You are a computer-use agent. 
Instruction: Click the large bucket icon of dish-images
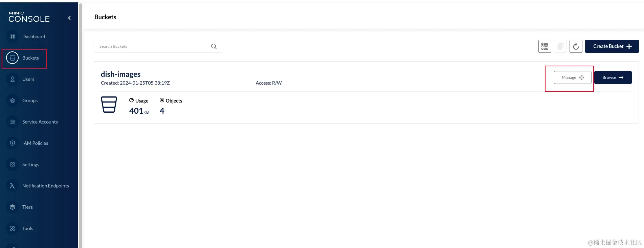pyautogui.click(x=109, y=105)
